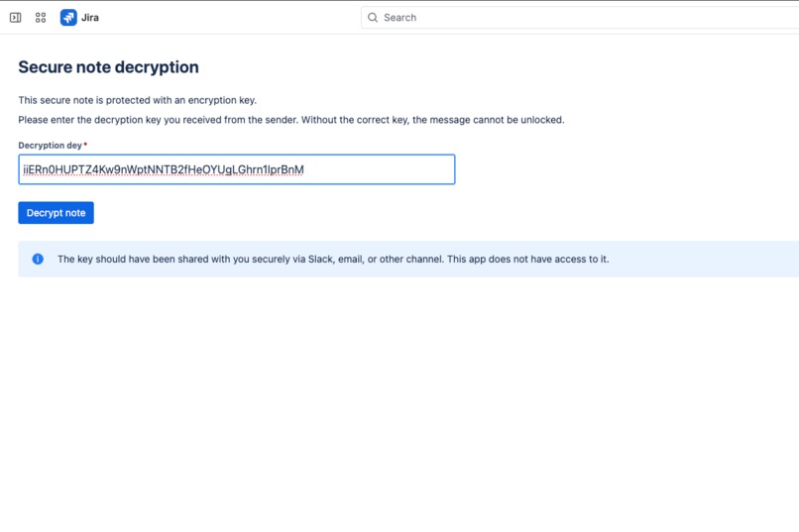Click the blue info icon
799x532 pixels.
(x=38, y=260)
